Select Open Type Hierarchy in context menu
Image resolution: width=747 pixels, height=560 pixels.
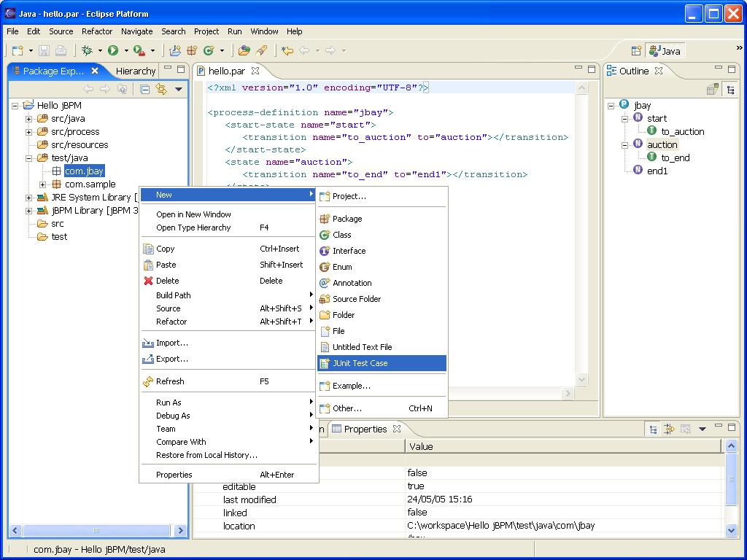[228, 227]
